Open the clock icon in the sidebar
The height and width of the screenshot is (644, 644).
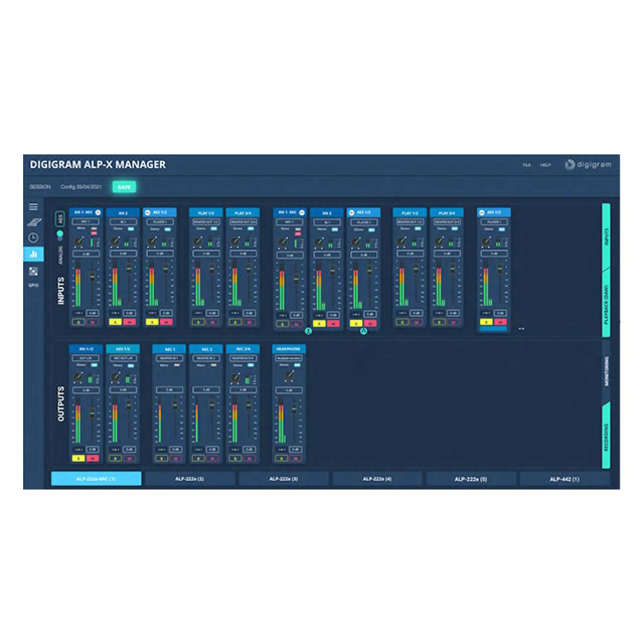[33, 238]
